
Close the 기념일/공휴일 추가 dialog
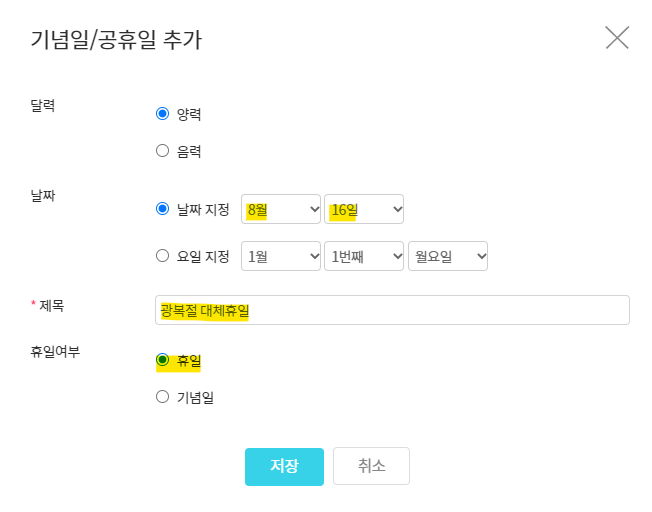(617, 38)
